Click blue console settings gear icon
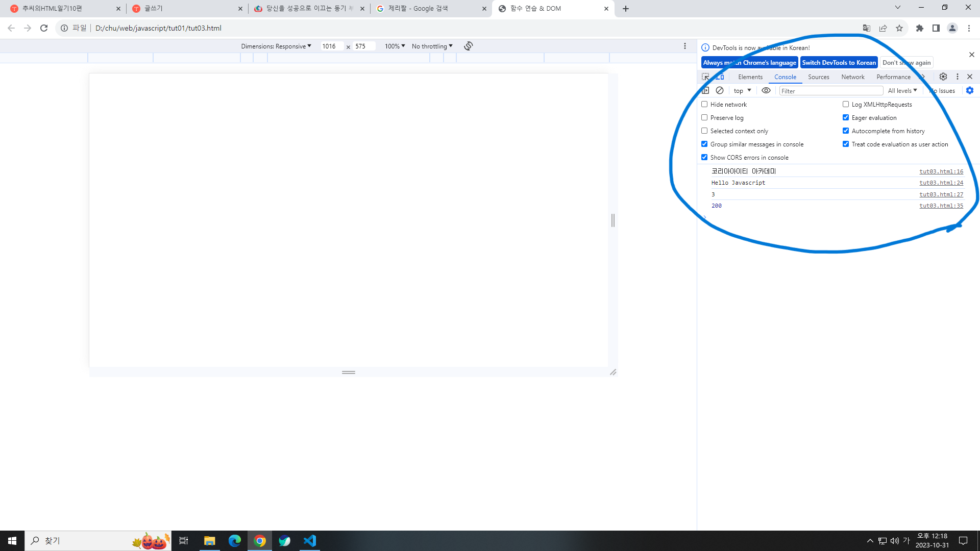Viewport: 980px width, 551px height. 970,90
